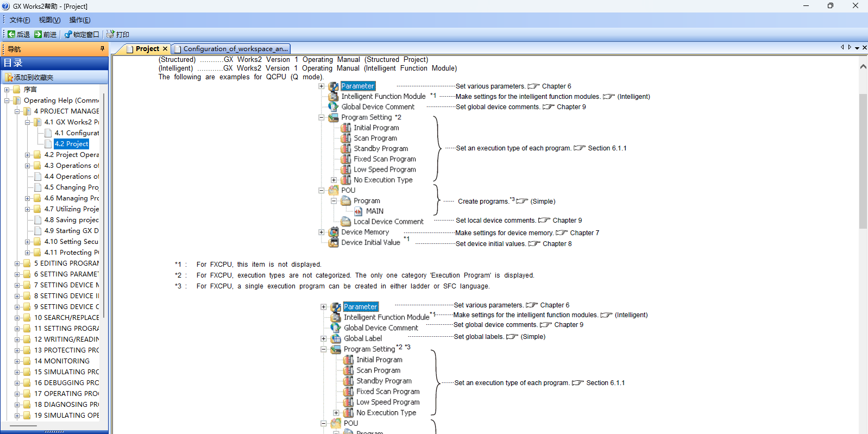Image resolution: width=868 pixels, height=434 pixels.
Task: Select the 14 MONITORING tree item
Action: (x=62, y=361)
